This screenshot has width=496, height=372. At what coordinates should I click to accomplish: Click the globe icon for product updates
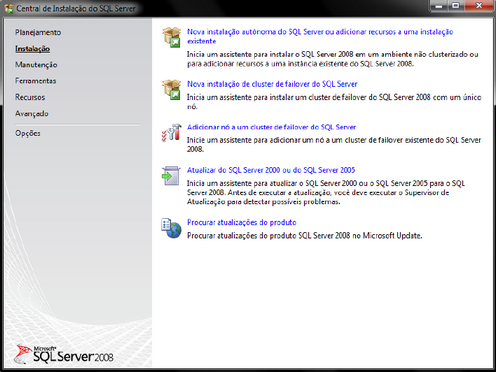[x=171, y=228]
